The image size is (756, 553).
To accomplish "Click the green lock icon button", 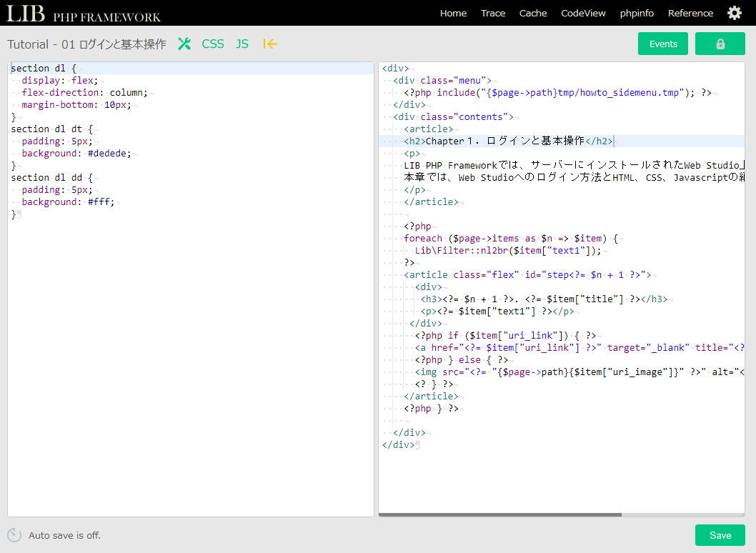I will click(x=720, y=44).
